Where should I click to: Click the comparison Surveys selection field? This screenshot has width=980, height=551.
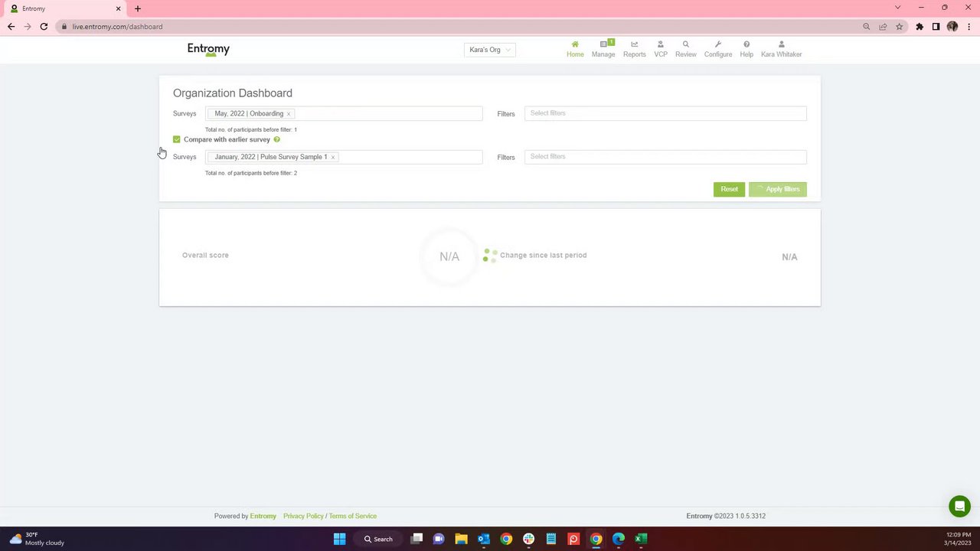(344, 157)
